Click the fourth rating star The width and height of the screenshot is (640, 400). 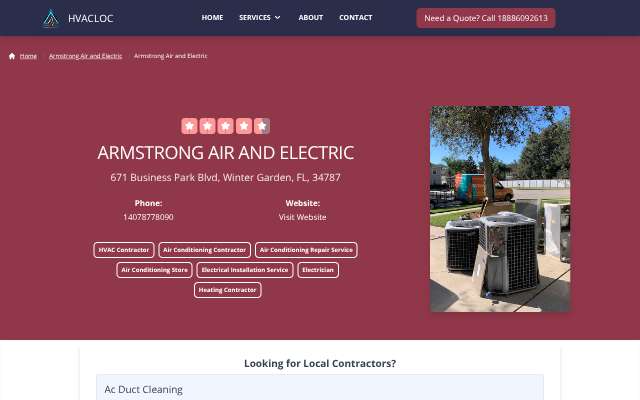pyautogui.click(x=244, y=126)
